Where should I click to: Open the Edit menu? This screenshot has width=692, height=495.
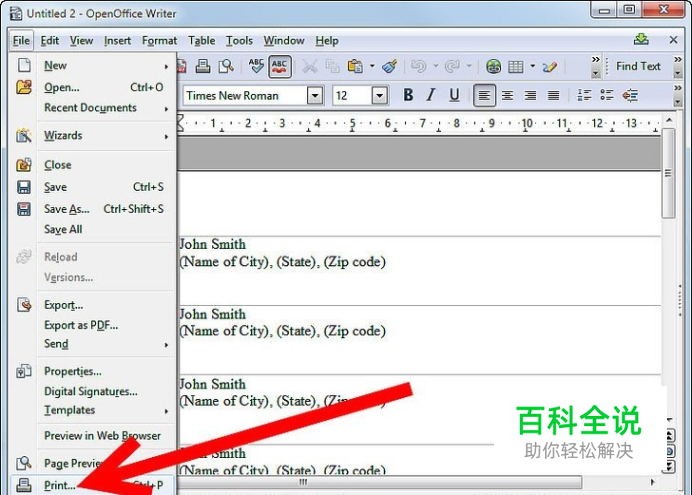tap(49, 41)
